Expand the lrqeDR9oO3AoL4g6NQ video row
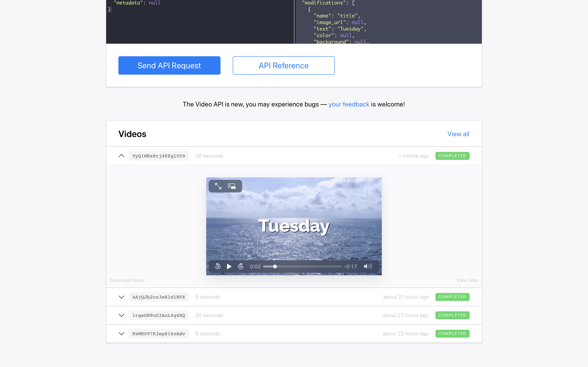588x367 pixels. pos(121,315)
